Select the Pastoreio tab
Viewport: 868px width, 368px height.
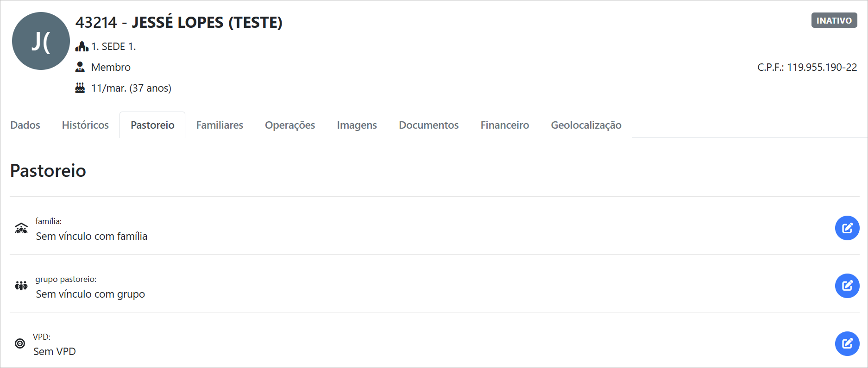(x=152, y=125)
